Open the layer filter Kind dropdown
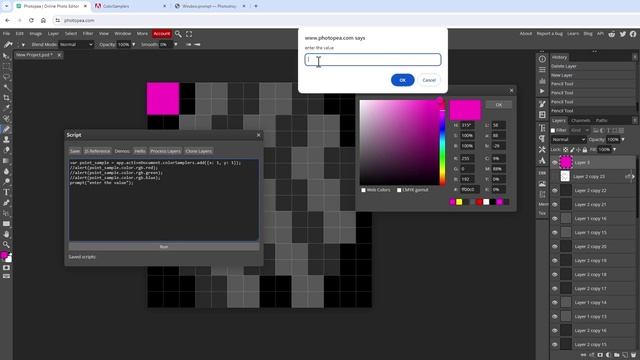Viewport: 640px width, 360px height. [x=580, y=130]
